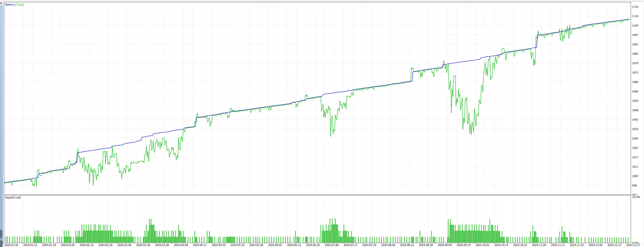This screenshot has height=247, width=644.
Task: Click the 2024.11.04 date on the time axis
Action: pyautogui.click(x=539, y=245)
